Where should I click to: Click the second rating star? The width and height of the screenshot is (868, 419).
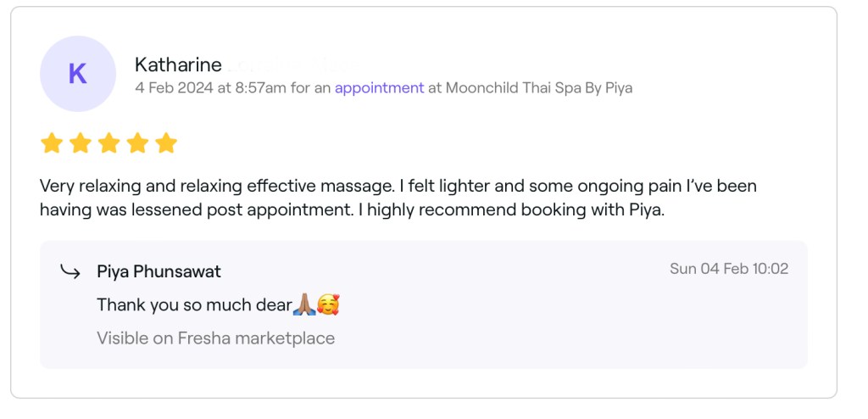pyautogui.click(x=81, y=143)
